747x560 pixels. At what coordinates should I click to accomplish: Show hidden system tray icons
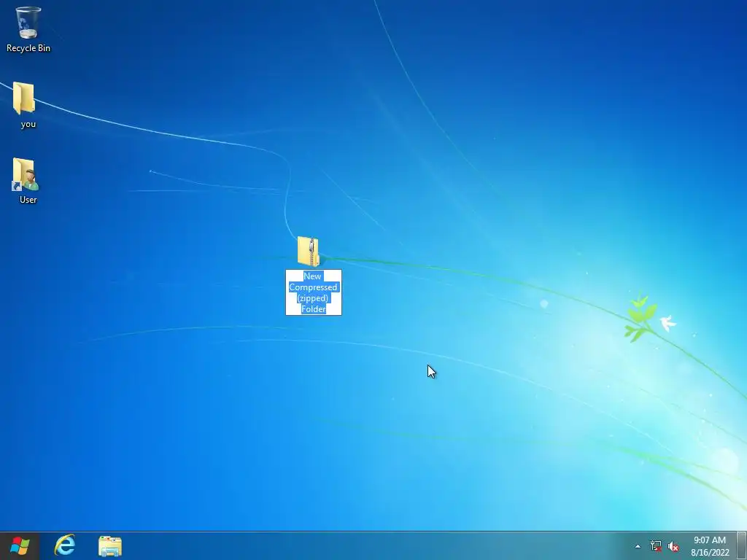tap(638, 546)
